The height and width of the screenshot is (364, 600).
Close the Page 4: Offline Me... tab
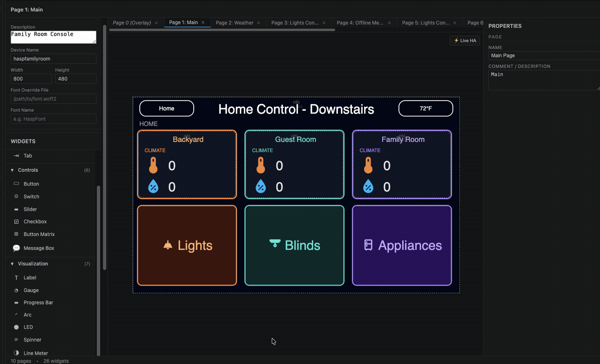pos(390,23)
